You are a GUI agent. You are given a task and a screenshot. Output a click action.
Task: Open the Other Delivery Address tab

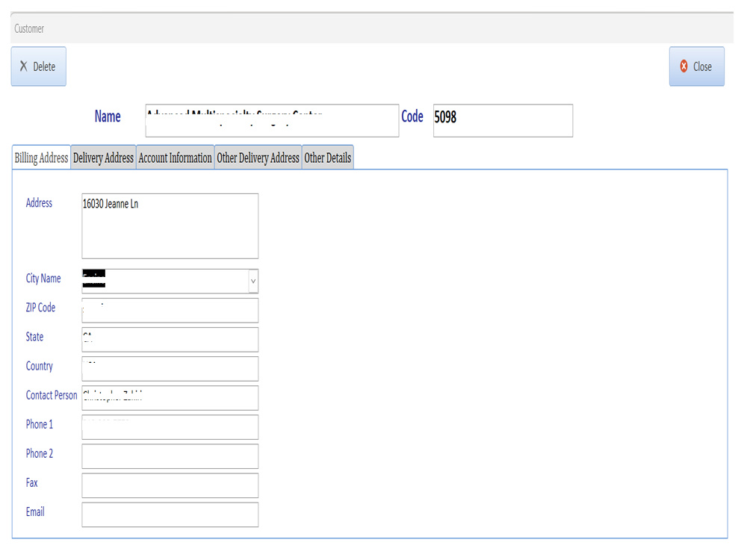tap(258, 158)
